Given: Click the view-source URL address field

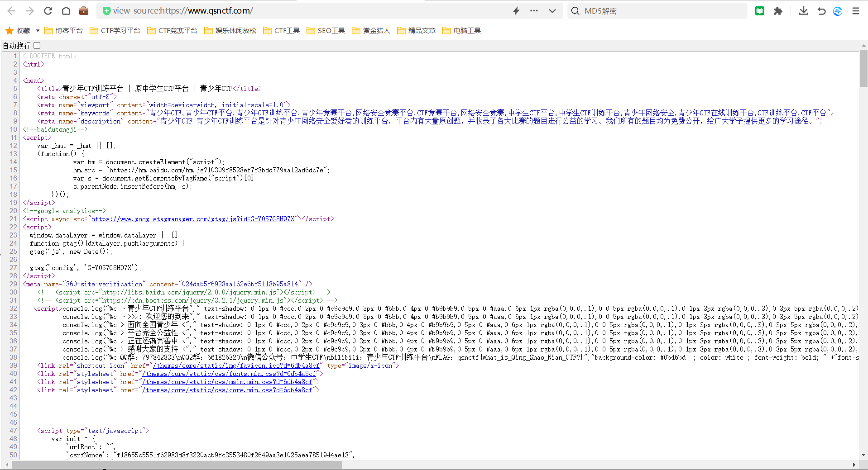Looking at the screenshot, I should [308, 11].
